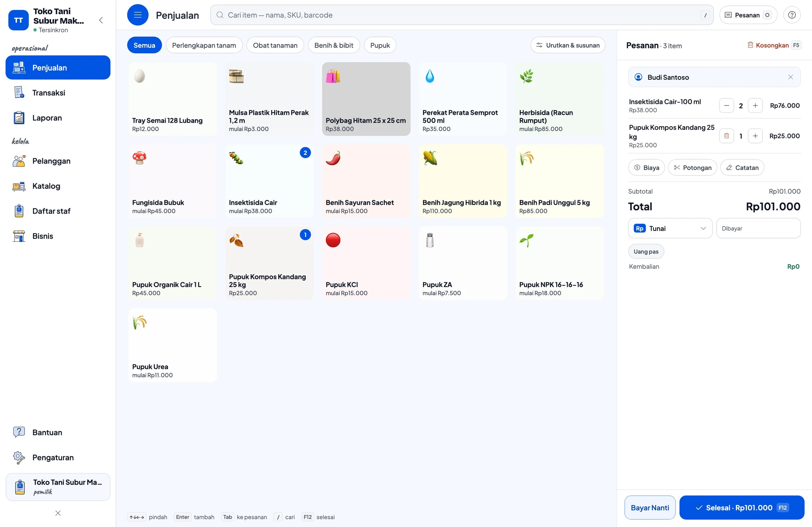The width and height of the screenshot is (812, 527).
Task: Add Tray Semai 128 Lubang product
Action: coord(173,99)
